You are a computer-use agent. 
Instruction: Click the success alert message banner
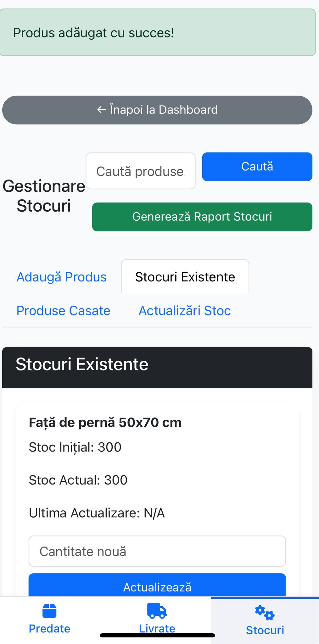click(157, 33)
